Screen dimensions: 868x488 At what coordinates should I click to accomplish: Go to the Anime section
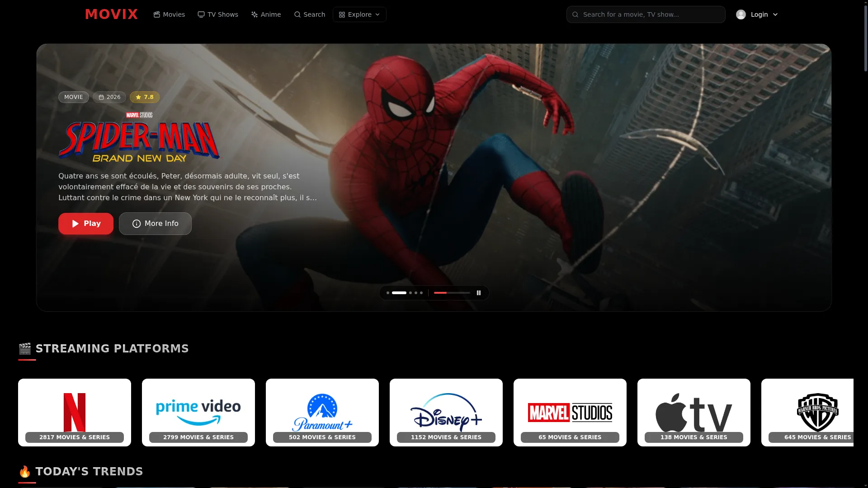pyautogui.click(x=266, y=14)
